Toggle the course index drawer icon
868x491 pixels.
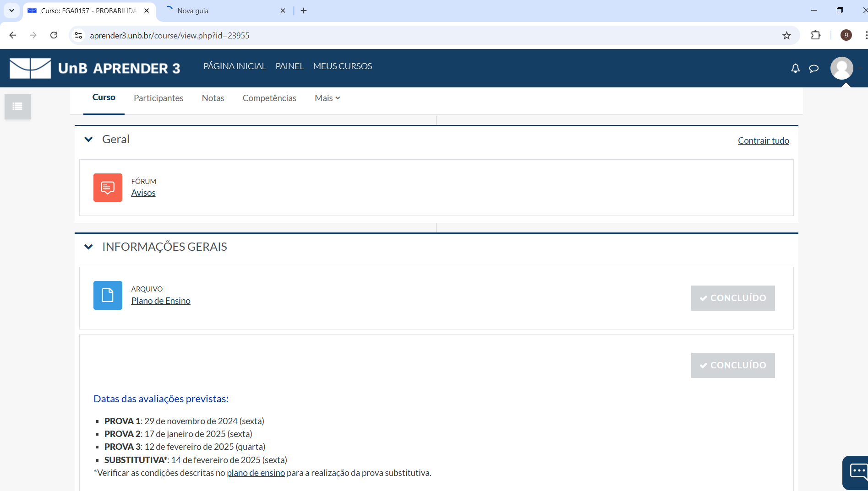[18, 107]
